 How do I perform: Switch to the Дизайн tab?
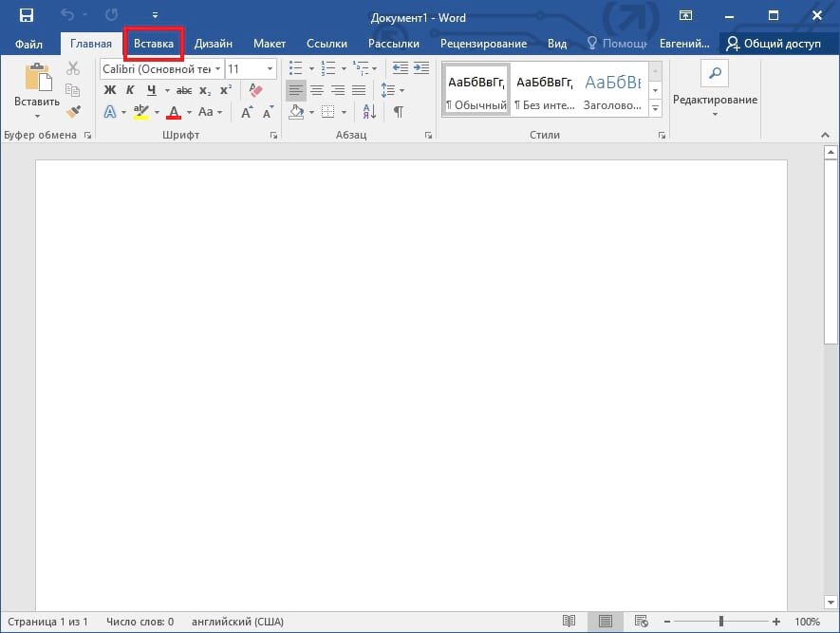(214, 44)
